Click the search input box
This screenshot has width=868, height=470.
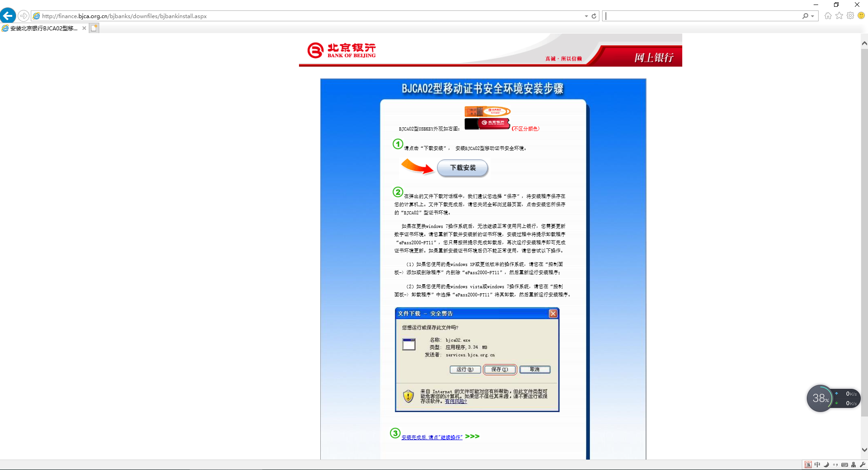pos(702,16)
